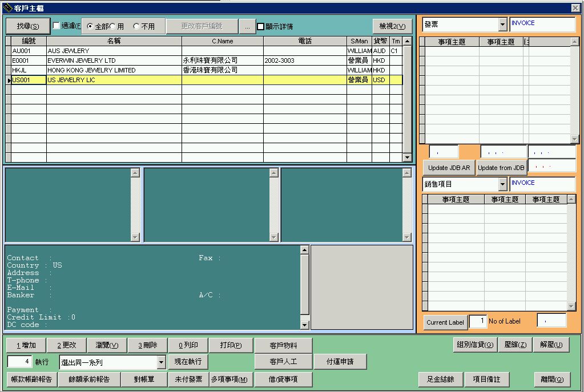Viewport: 584px width, 392px height.
Task: Click the 付運申請 button
Action: coord(340,362)
